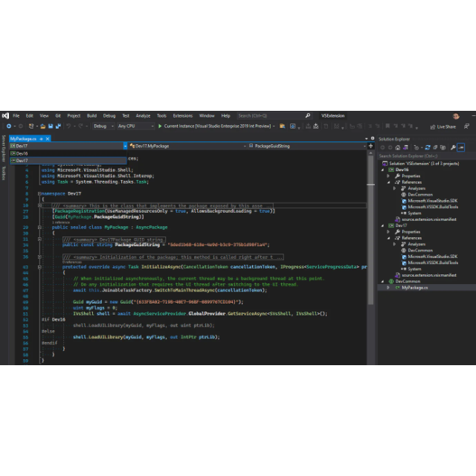The width and height of the screenshot is (476, 476).
Task: Click the Redo arrow icon
Action: 80,126
